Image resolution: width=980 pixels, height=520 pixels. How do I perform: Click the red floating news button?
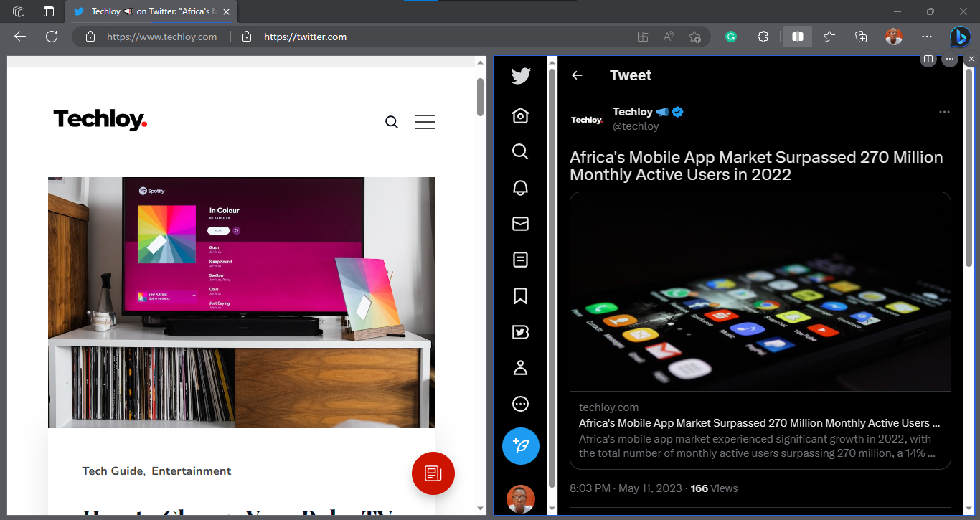[x=433, y=473]
